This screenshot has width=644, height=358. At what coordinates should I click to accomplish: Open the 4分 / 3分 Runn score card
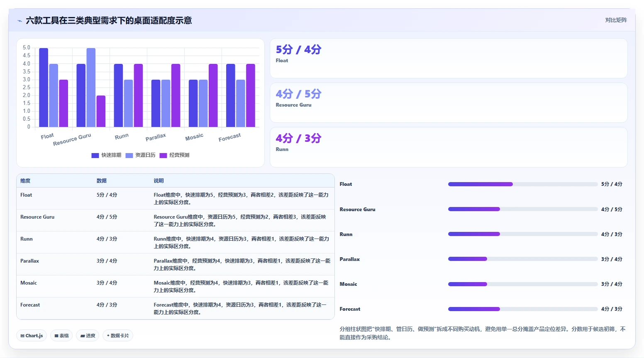[449, 147]
